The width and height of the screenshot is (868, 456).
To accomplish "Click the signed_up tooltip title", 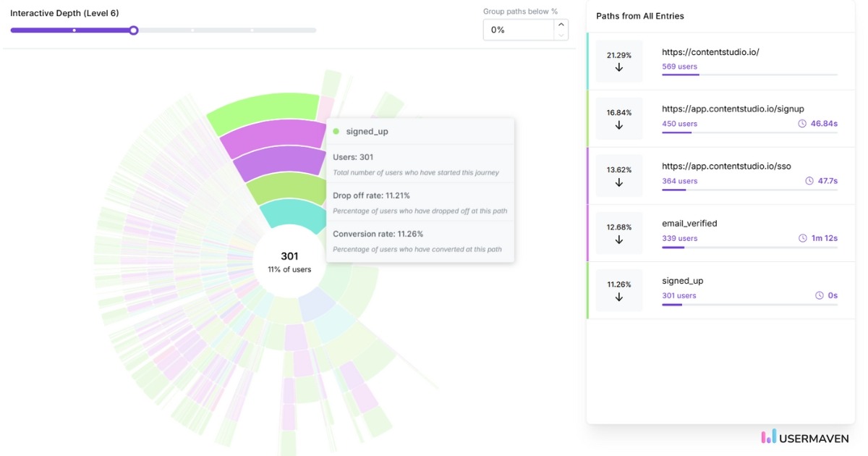I will (x=367, y=132).
